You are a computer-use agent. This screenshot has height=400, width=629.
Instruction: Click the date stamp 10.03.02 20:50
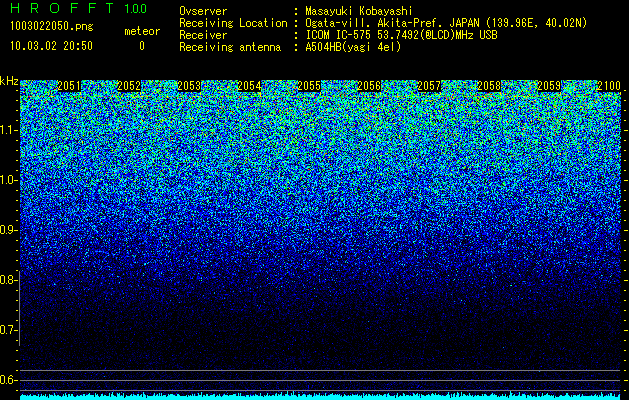pos(51,46)
